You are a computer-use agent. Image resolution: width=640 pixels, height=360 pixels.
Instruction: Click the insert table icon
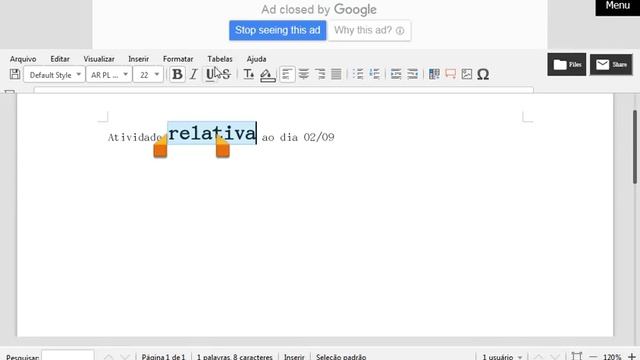click(x=434, y=74)
